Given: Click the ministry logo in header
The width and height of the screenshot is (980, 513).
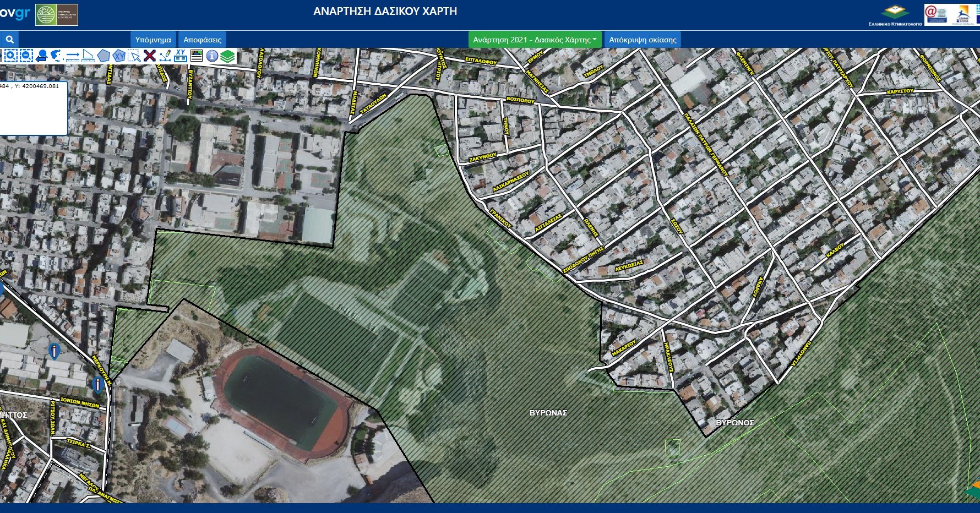Looking at the screenshot, I should 57,15.
